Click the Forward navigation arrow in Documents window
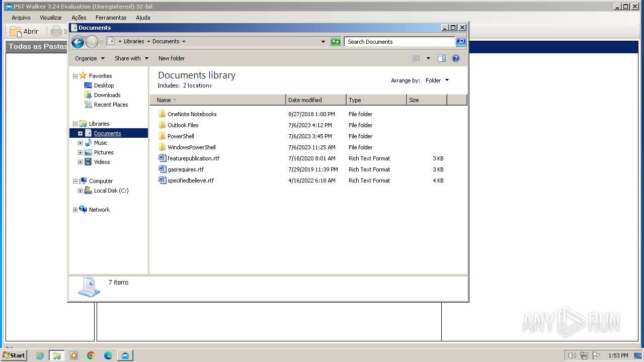 tap(92, 42)
